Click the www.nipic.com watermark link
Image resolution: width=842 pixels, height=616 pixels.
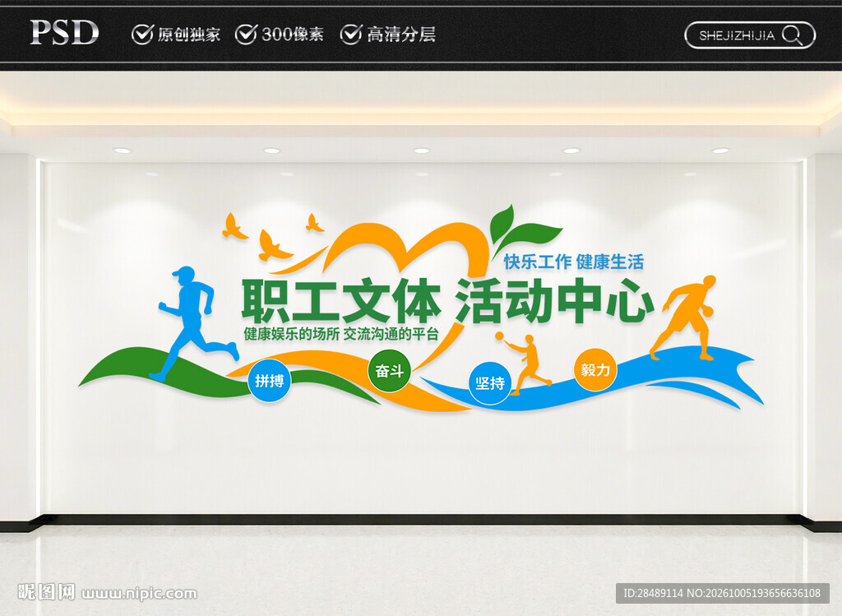pos(140,594)
